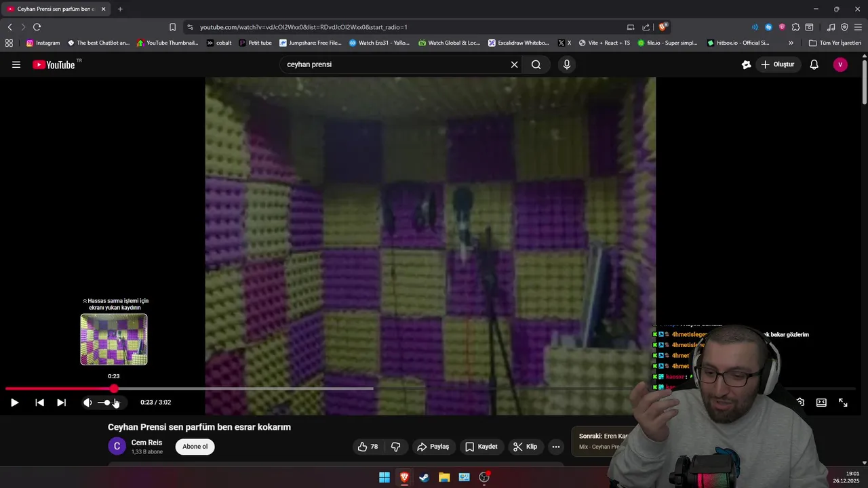Bookmark this page with the bookmark icon
Viewport: 868px width, 488px height.
pyautogui.click(x=172, y=27)
